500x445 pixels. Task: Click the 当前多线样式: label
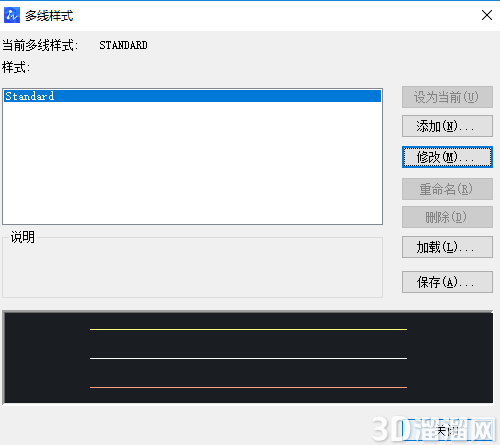pos(40,45)
